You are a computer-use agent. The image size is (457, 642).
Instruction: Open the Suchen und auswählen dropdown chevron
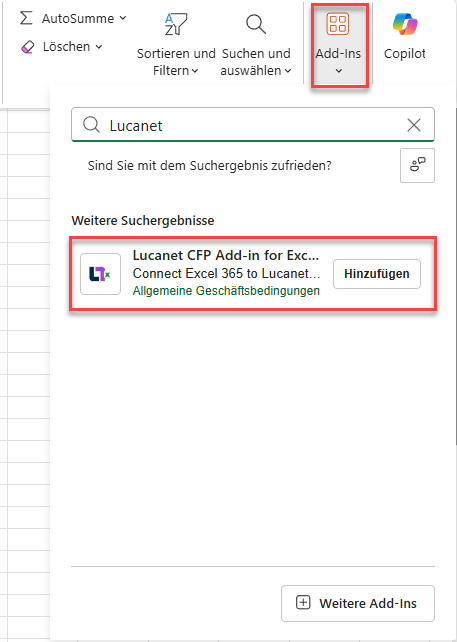(x=288, y=71)
